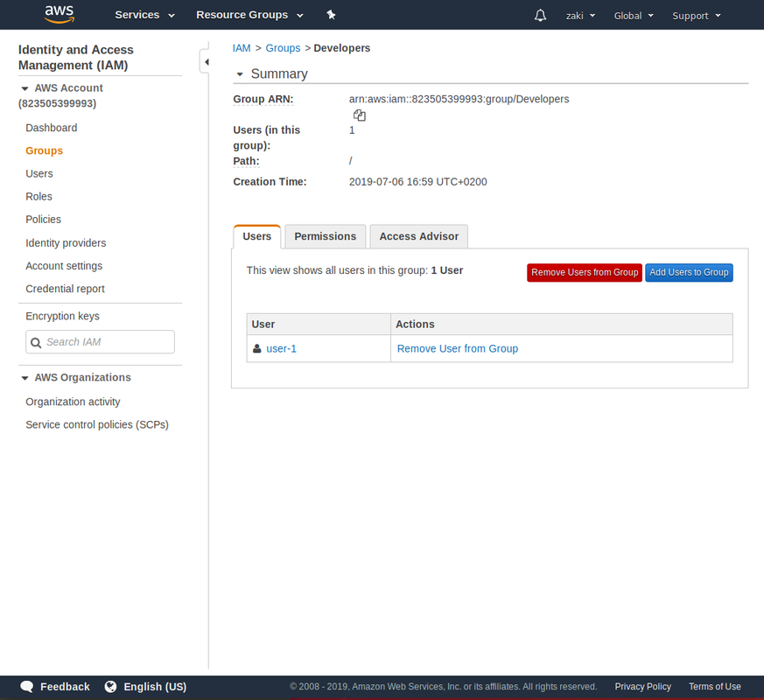Collapse the AWS Account section
Image resolution: width=764 pixels, height=700 pixels.
(25, 88)
